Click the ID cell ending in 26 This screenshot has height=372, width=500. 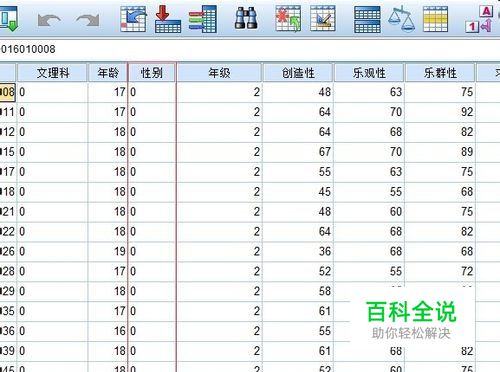click(8, 251)
